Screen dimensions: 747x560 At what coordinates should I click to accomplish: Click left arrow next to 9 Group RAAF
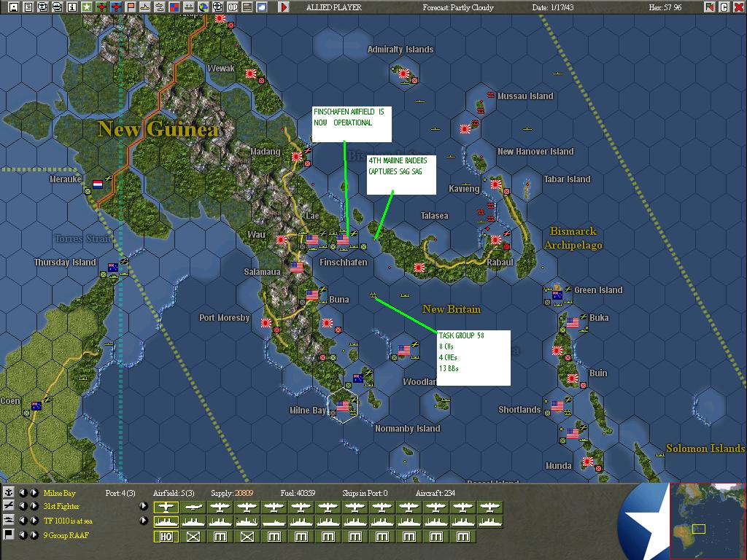(23, 534)
